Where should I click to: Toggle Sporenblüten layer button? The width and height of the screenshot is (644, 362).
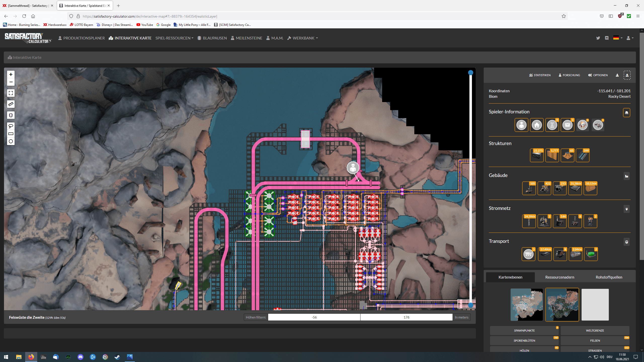point(524,341)
